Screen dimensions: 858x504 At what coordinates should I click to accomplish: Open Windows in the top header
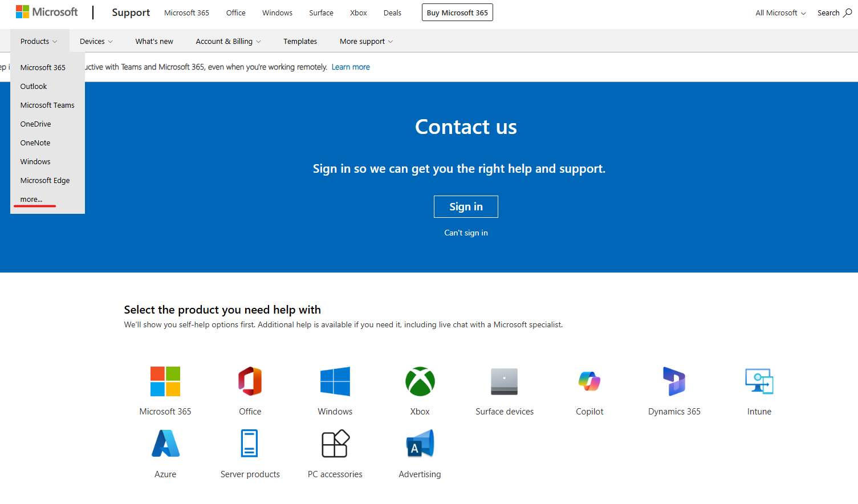277,13
